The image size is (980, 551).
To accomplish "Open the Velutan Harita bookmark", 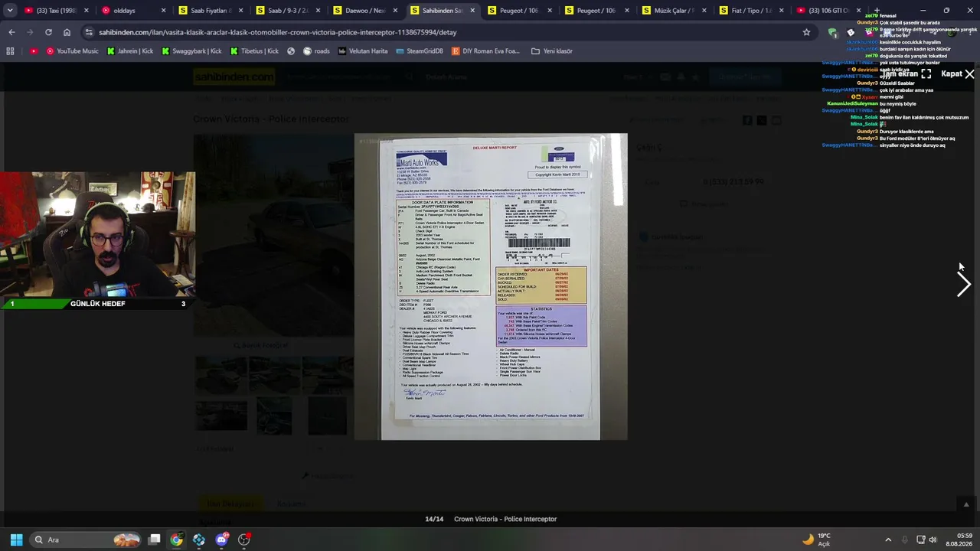I will click(363, 51).
